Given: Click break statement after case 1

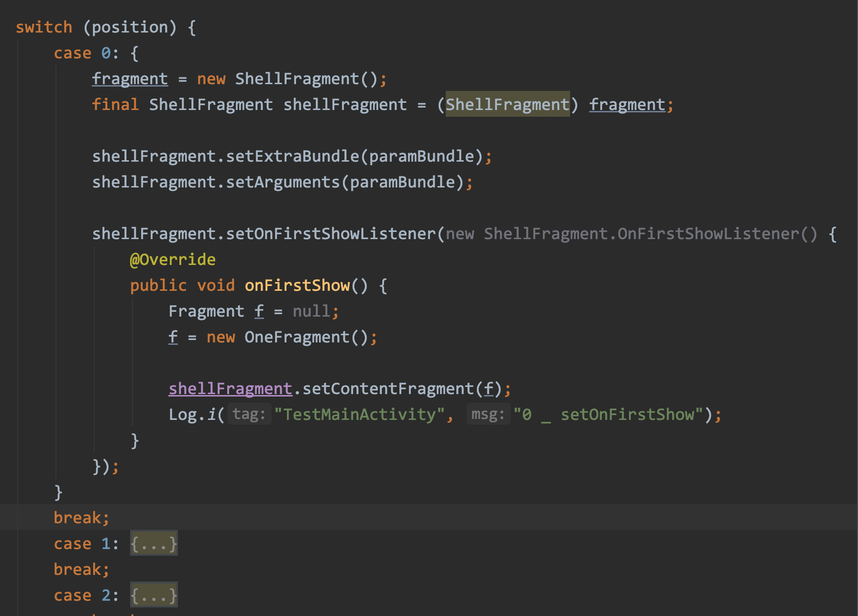Looking at the screenshot, I should coord(81,570).
